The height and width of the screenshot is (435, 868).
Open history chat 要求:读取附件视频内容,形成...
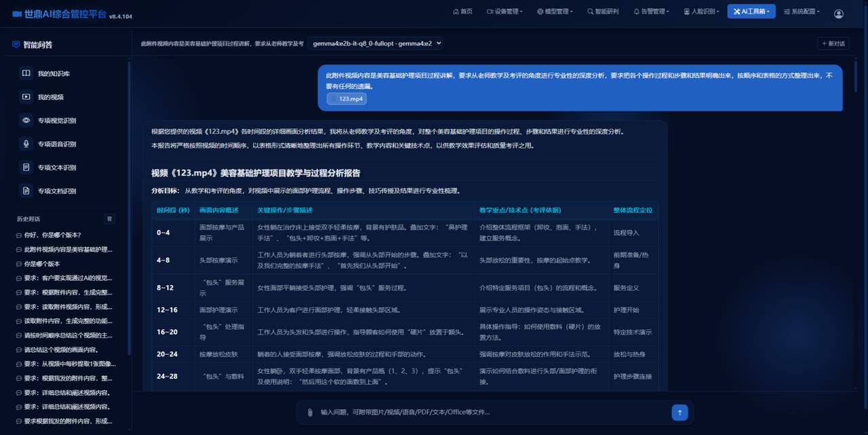coord(64,307)
